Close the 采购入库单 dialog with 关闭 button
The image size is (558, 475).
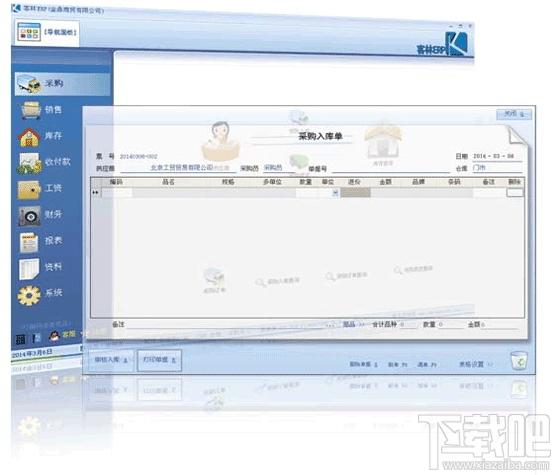pos(514,114)
